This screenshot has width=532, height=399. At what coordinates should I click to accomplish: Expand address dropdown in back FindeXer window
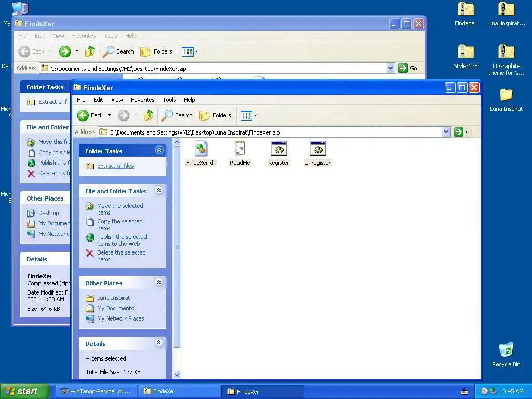coord(390,68)
